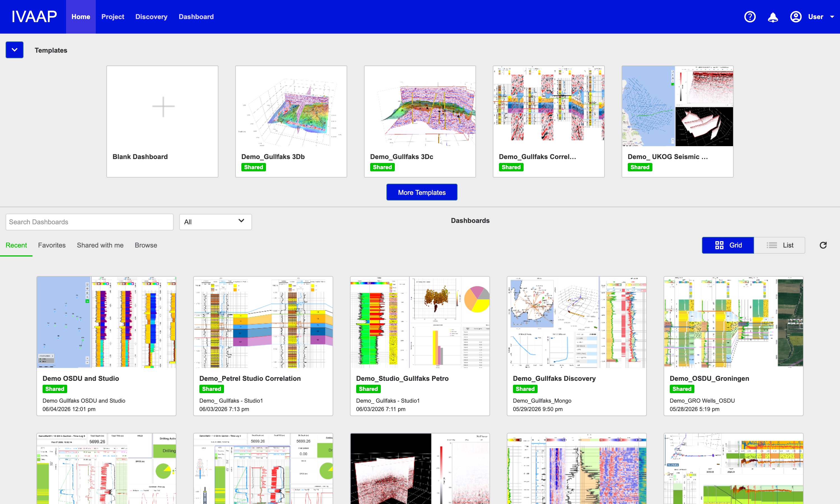
Task: Click the date '06/03/2026 7:11 pm'
Action: (381, 409)
